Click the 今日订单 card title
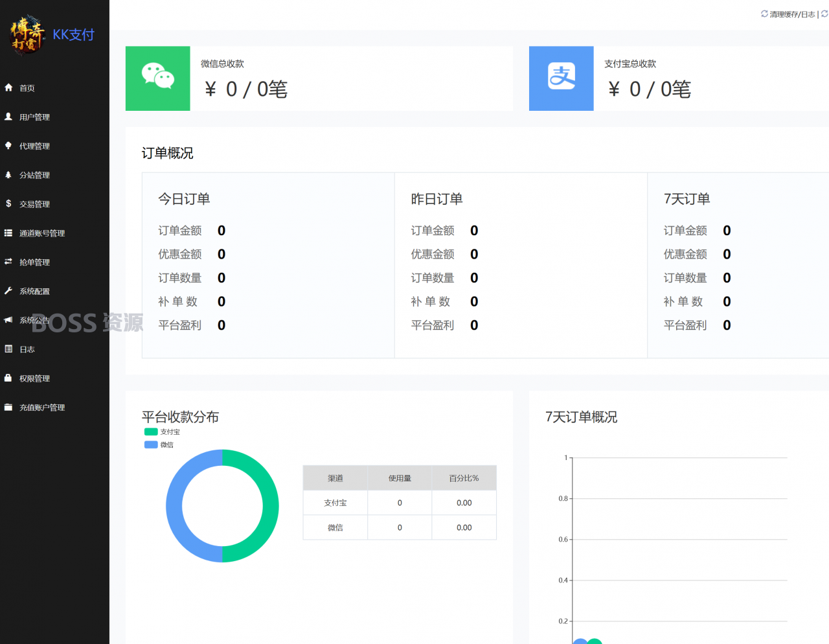829x644 pixels. pyautogui.click(x=185, y=199)
